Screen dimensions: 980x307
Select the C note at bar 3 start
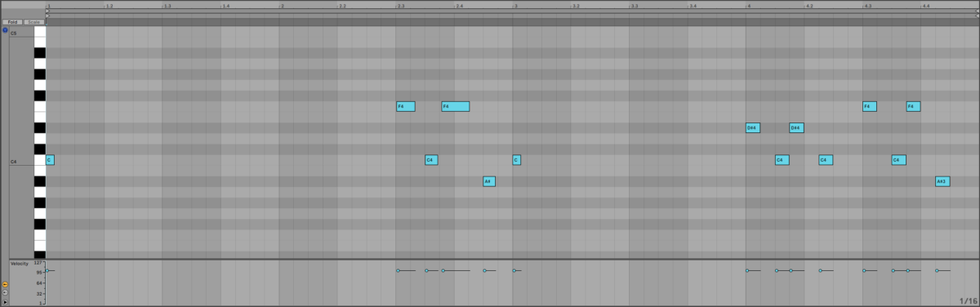point(516,160)
